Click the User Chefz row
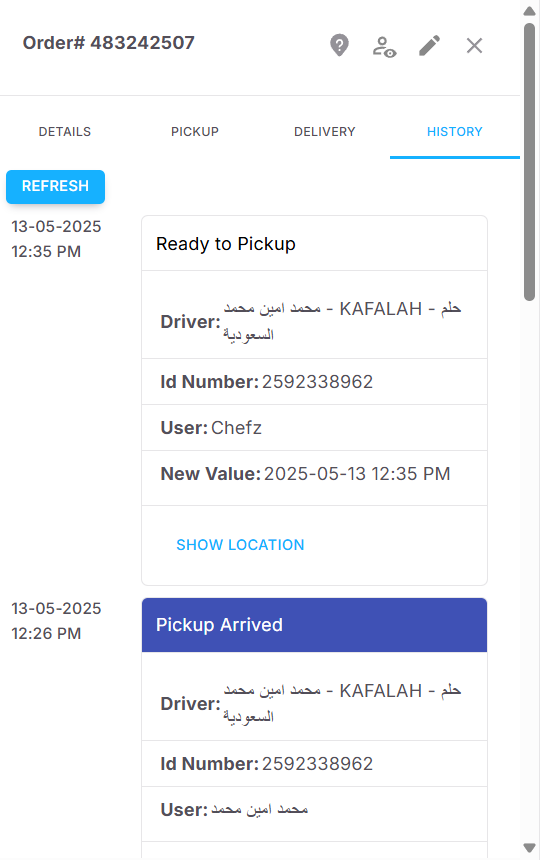Image resolution: width=540 pixels, height=860 pixels. tap(314, 428)
